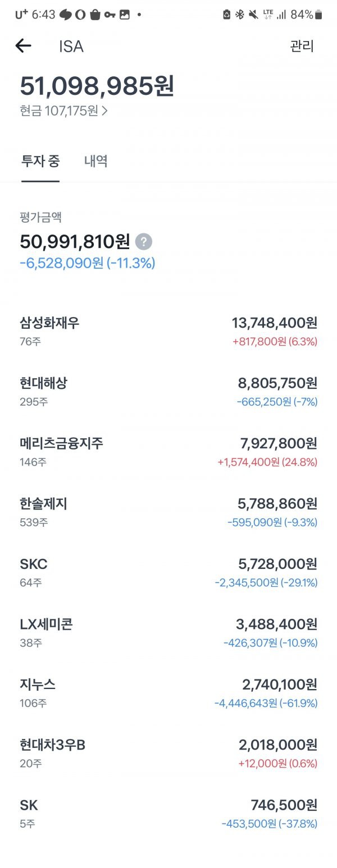Viewport: 337px width, 868px height.
Task: Tap the battery status icon
Action: [x=318, y=15]
